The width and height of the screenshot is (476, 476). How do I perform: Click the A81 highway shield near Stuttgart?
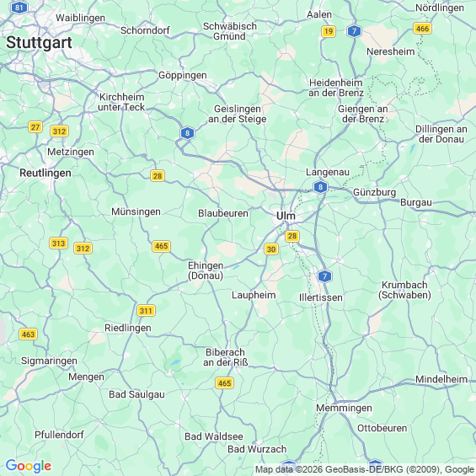[19, 8]
